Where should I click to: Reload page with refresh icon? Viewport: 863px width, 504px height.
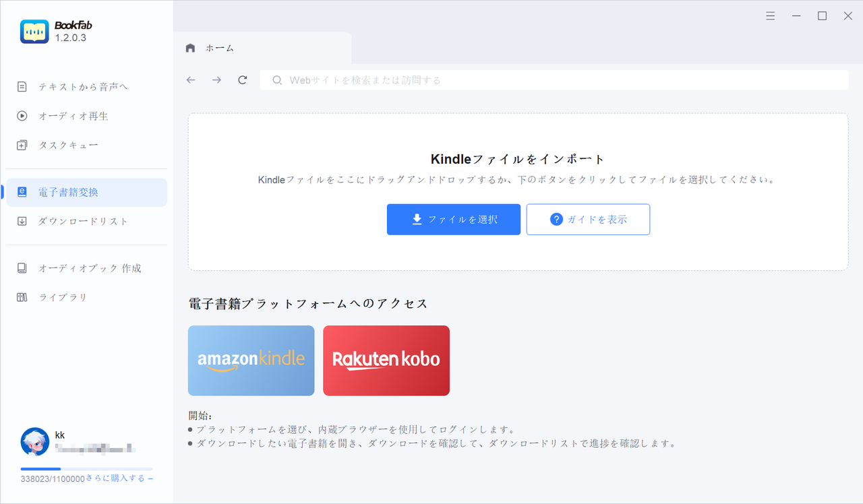(x=243, y=80)
